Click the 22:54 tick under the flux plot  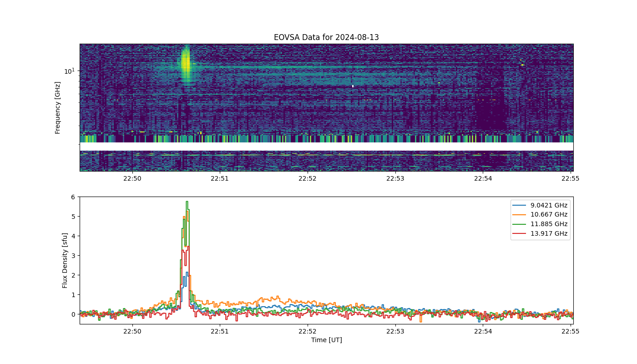tap(483, 332)
